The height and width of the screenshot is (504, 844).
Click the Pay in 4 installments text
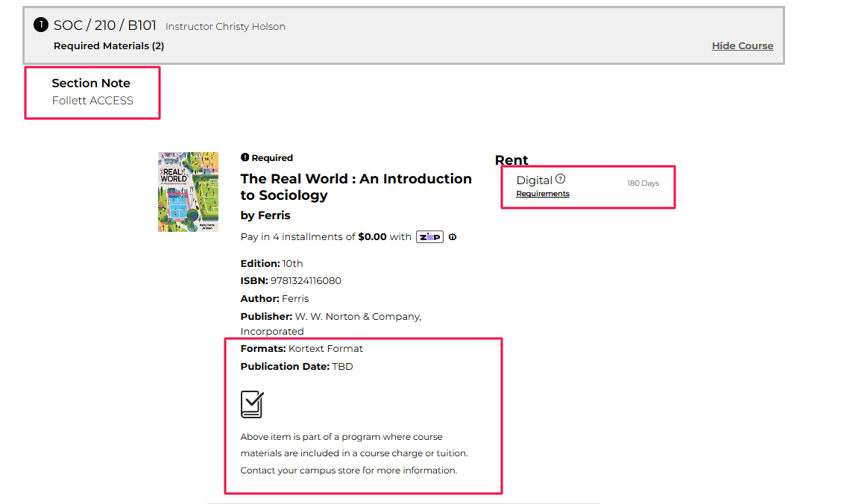(x=326, y=237)
